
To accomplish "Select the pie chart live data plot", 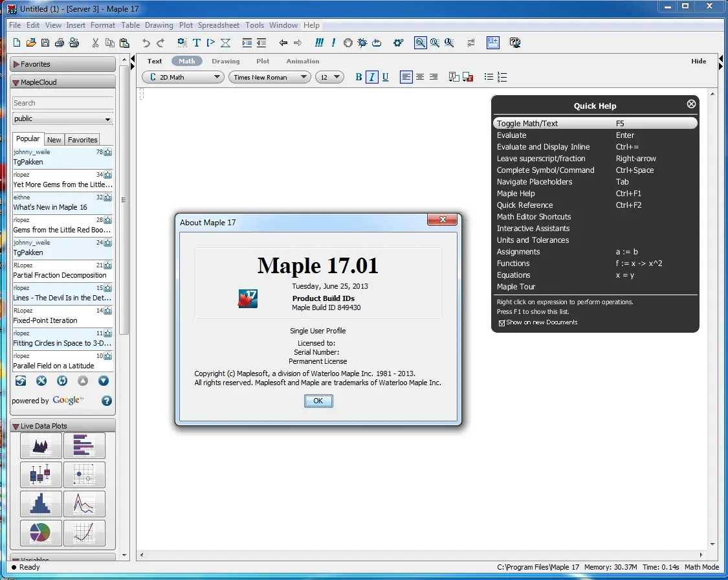I will [41, 533].
